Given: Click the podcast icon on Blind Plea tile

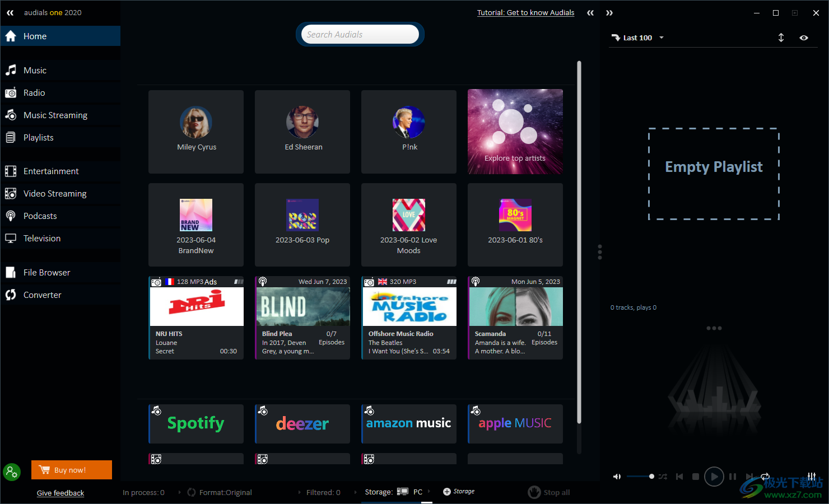Looking at the screenshot, I should click(x=263, y=282).
